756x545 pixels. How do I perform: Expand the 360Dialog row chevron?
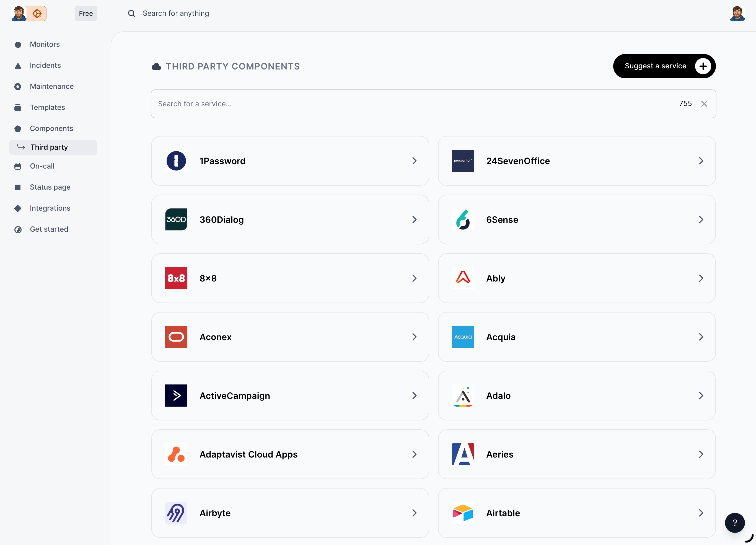pos(414,219)
